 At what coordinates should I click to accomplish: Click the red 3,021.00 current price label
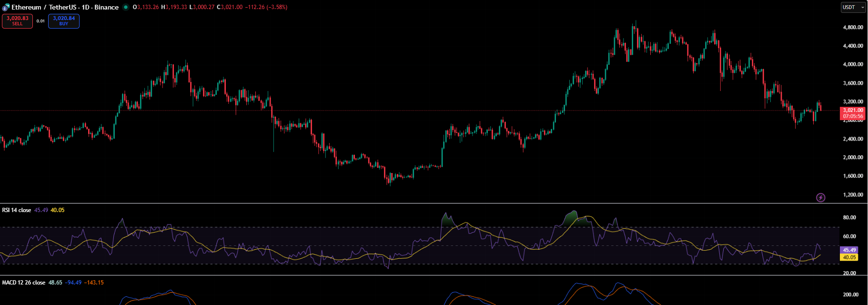click(x=853, y=110)
